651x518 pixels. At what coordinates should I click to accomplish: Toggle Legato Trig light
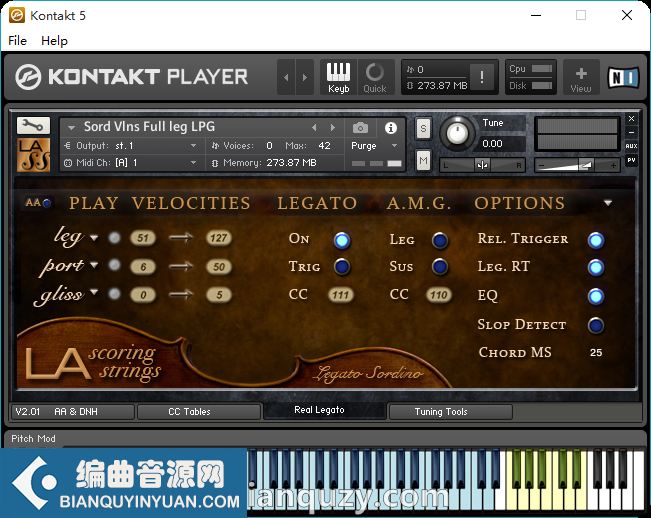click(342, 267)
